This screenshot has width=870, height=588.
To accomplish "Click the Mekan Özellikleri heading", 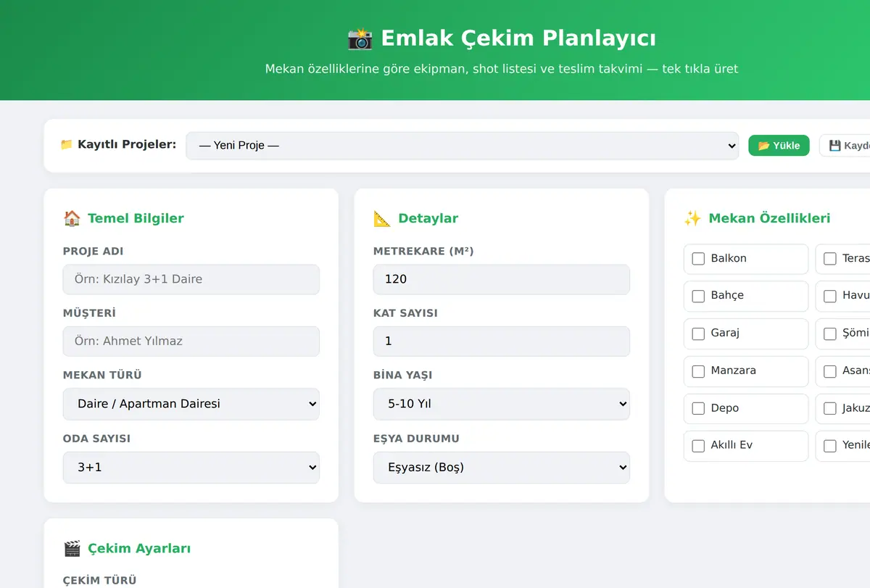I will pyautogui.click(x=769, y=218).
